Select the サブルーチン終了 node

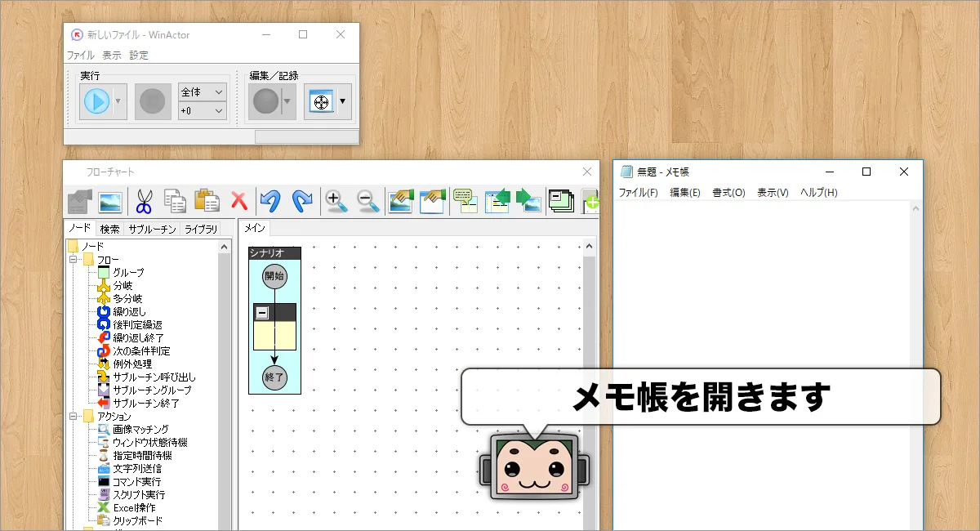146,404
